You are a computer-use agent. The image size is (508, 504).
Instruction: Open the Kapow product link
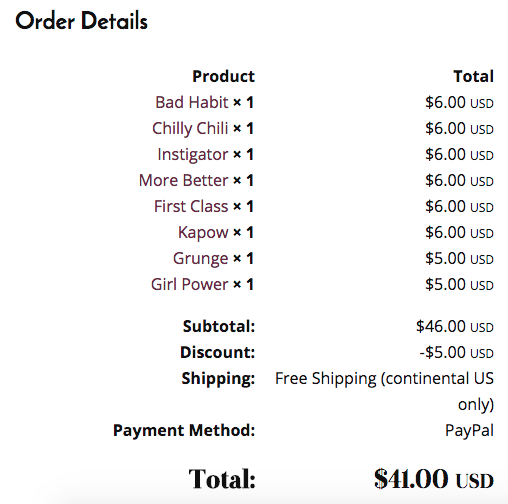pyautogui.click(x=203, y=233)
